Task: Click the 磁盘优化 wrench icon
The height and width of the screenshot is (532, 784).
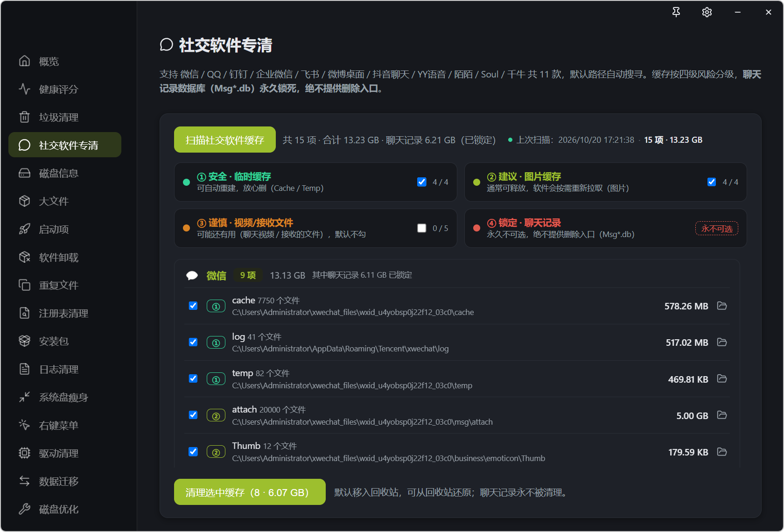Action: pyautogui.click(x=24, y=509)
